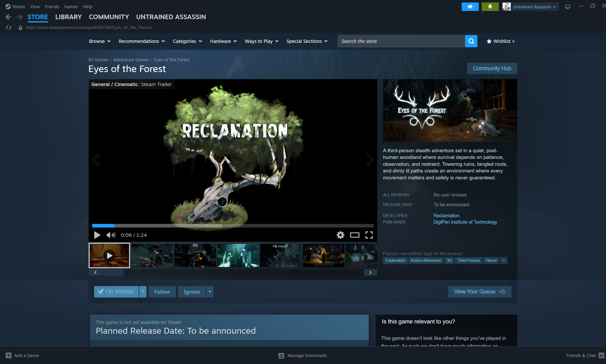Screen dimensions: 606x364
Task: Play the trailer video
Action: [97, 235]
